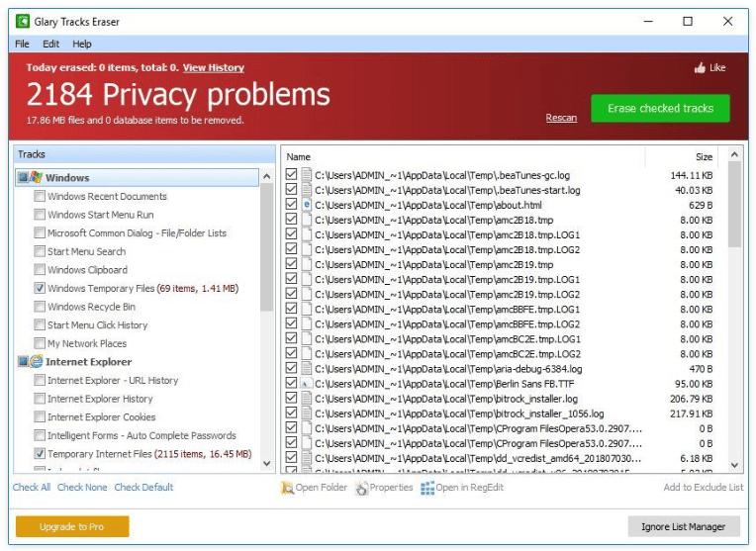Uncheck Windows Temporary Files
Image resolution: width=756 pixels, height=551 pixels.
40,288
